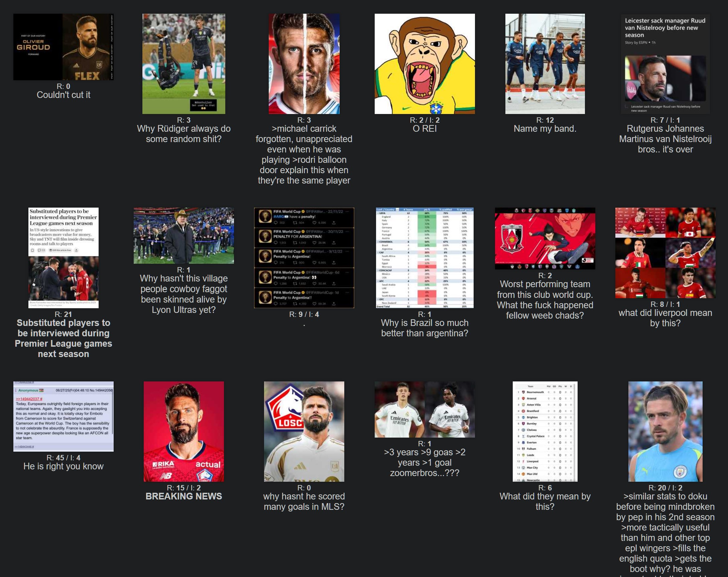
Task: Click 'why hasnt he scored many goals in MLS?'
Action: (304, 501)
